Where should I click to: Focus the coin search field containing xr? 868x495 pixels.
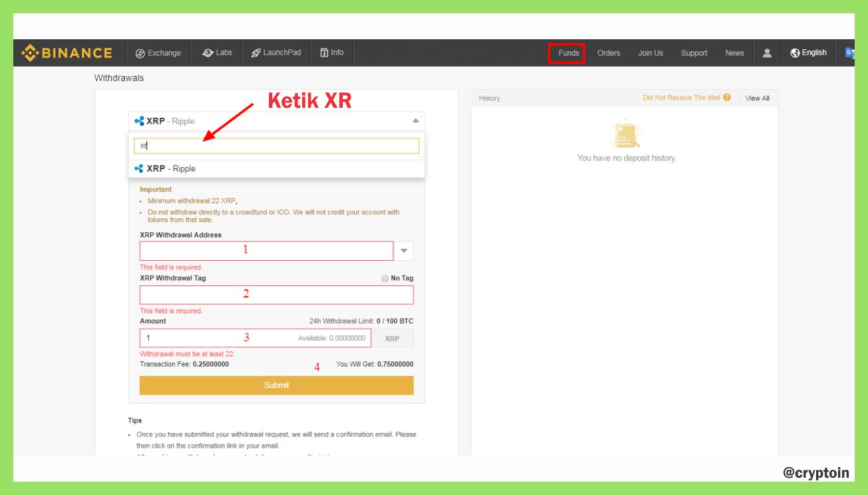276,146
